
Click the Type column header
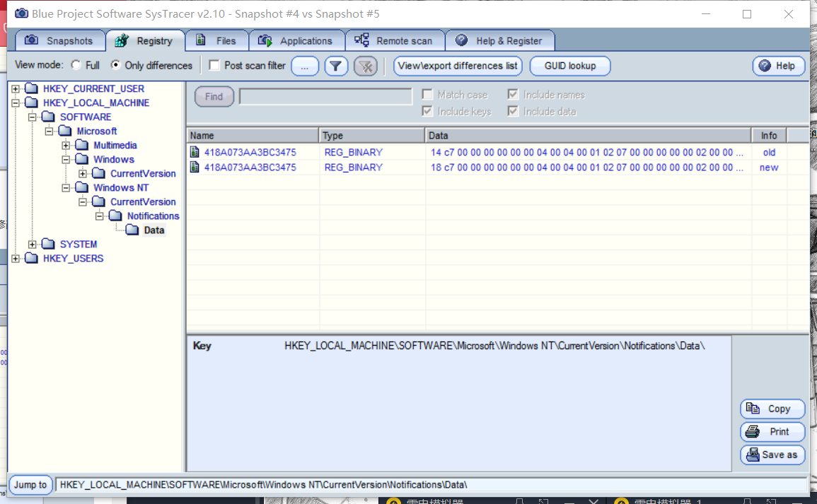pos(372,136)
